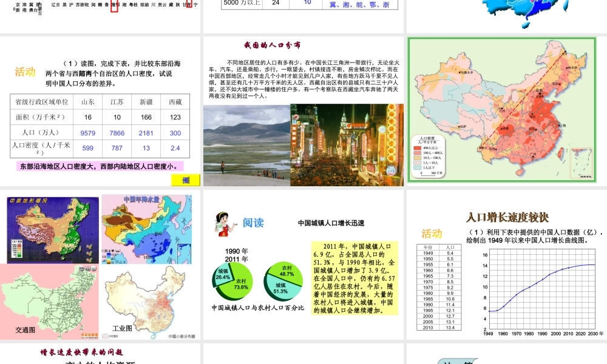The height and width of the screenshot is (364, 607).
Task: Select the slide with the 山东 江苏 新疆 西藏 table
Action: (100, 111)
